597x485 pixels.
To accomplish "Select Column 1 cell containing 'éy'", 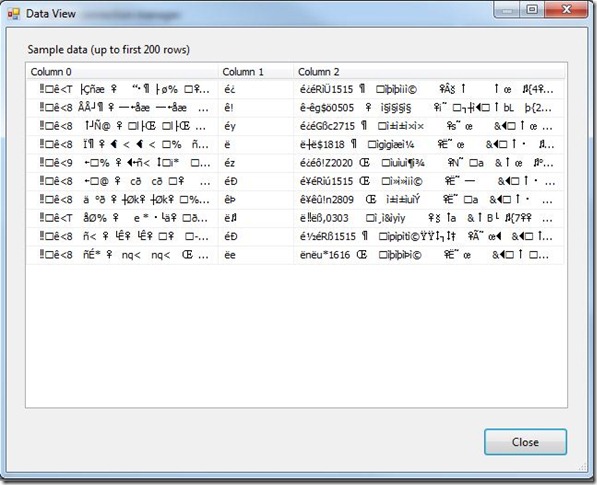I will 256,126.
